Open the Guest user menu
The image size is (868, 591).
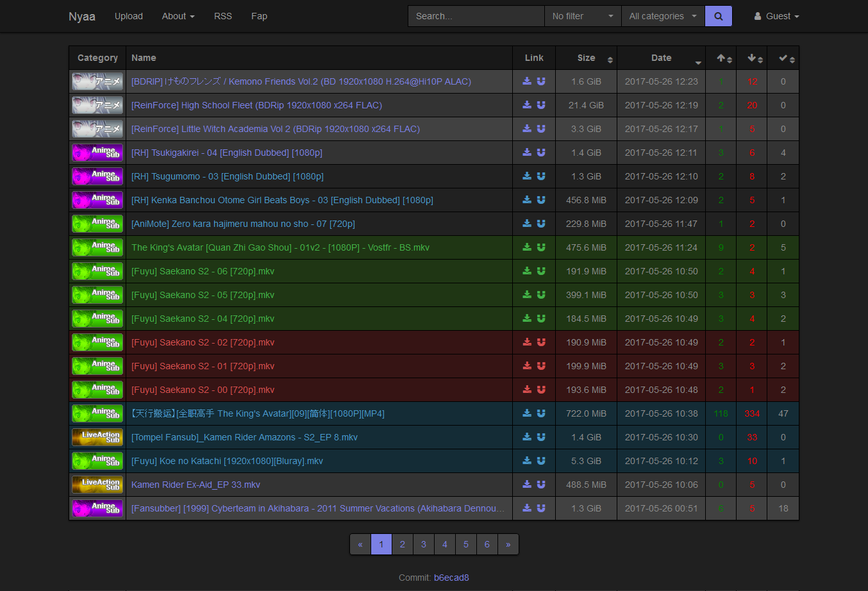776,16
